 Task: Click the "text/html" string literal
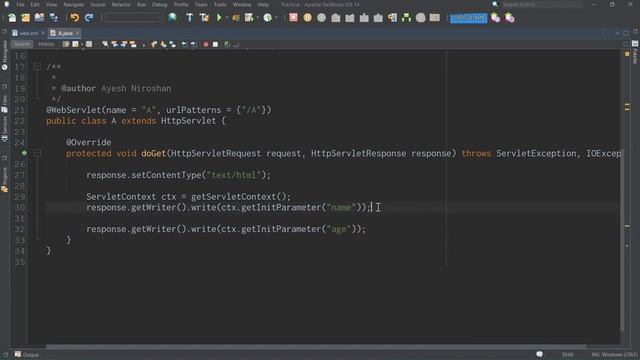(233, 175)
